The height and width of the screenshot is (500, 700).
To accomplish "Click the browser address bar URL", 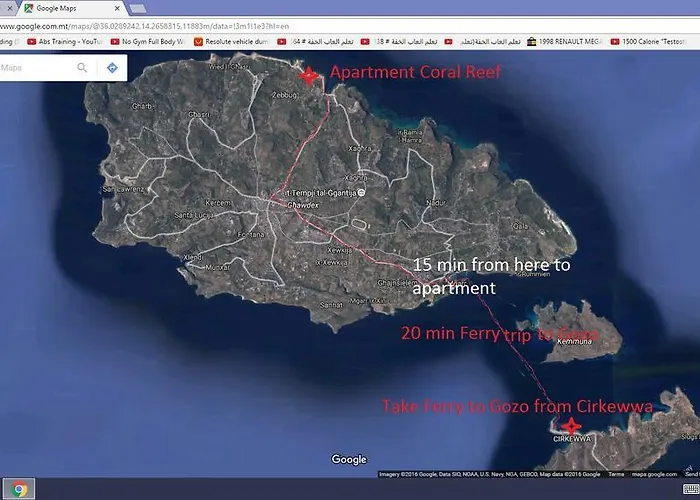I will pos(150,24).
